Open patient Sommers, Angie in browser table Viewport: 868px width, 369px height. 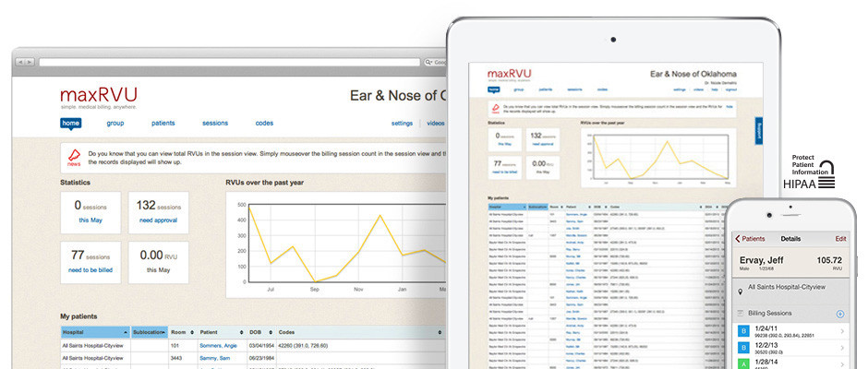tap(218, 346)
